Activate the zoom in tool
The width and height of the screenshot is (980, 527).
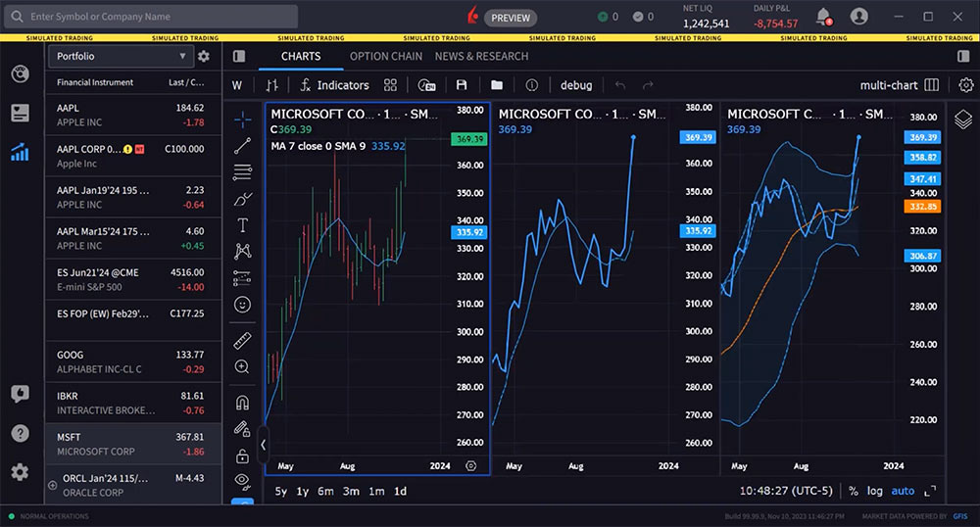[x=242, y=366]
